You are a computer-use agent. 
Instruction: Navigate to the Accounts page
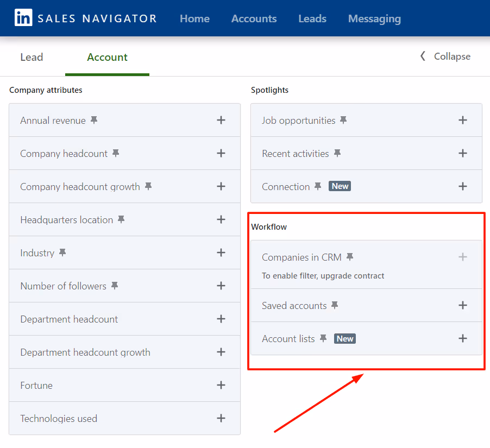click(x=253, y=18)
